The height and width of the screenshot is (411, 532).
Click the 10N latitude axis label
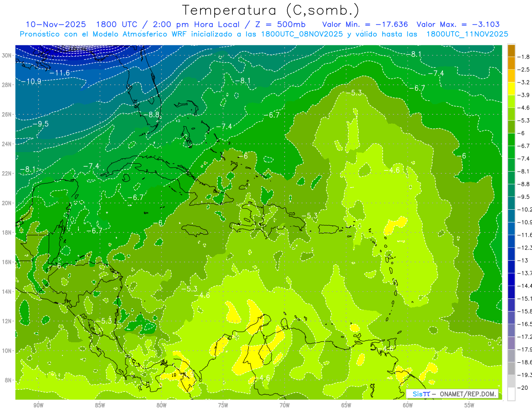point(7,351)
